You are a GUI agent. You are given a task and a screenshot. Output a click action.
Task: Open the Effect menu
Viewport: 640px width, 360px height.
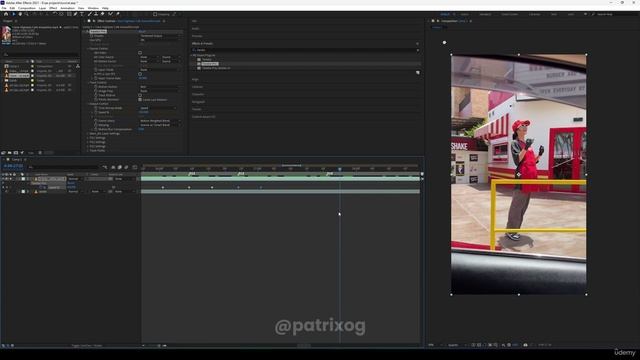[53, 8]
